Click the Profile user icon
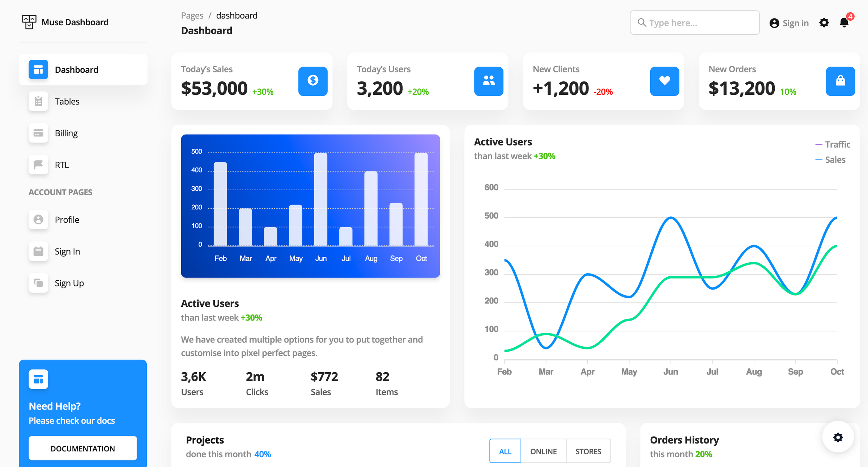The width and height of the screenshot is (868, 467). pos(38,220)
